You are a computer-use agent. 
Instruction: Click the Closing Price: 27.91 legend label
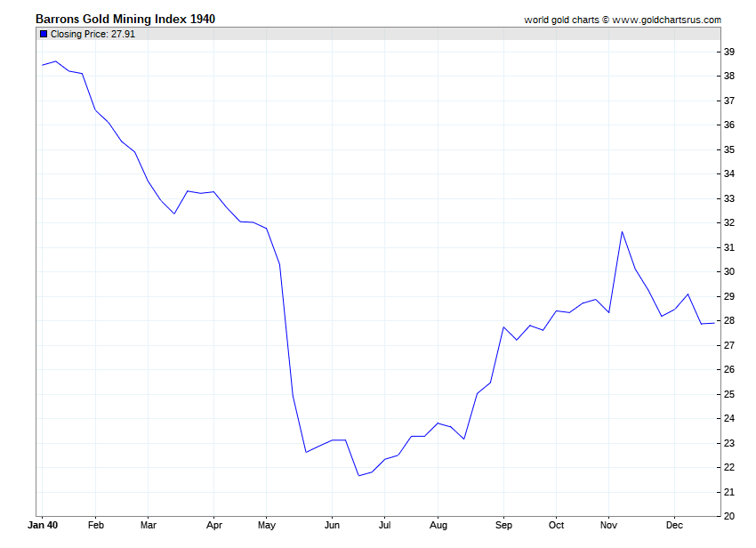[92, 34]
